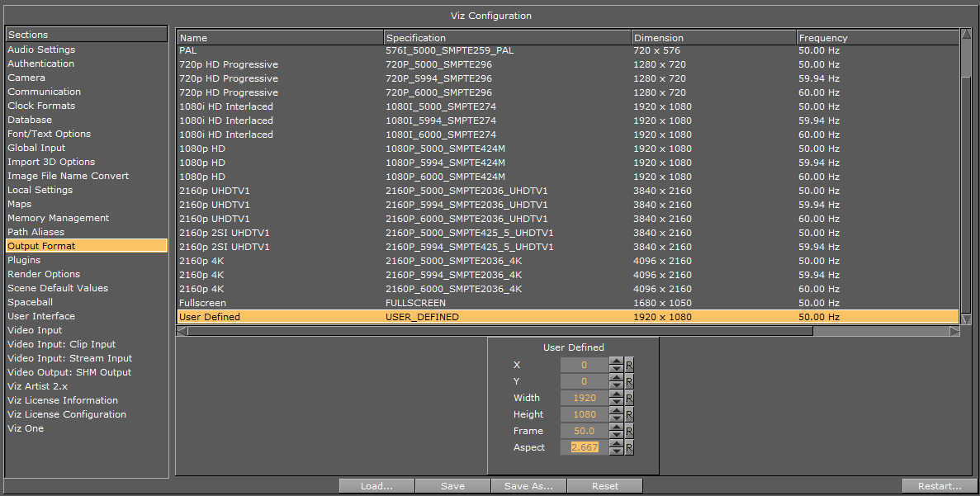Increase the Frame value using the up arrow

pyautogui.click(x=616, y=428)
